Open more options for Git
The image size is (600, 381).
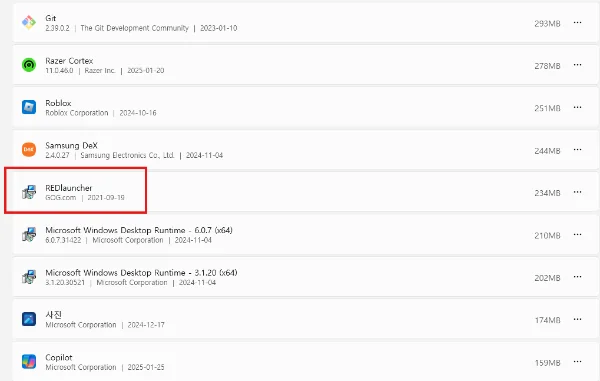(x=577, y=23)
